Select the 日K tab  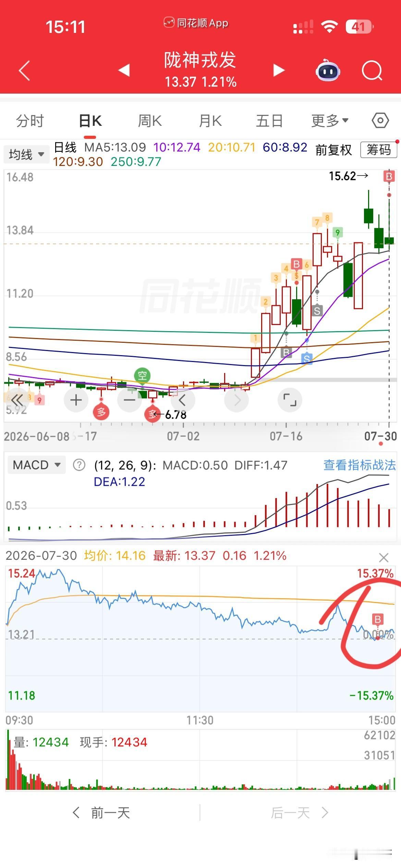[x=90, y=121]
